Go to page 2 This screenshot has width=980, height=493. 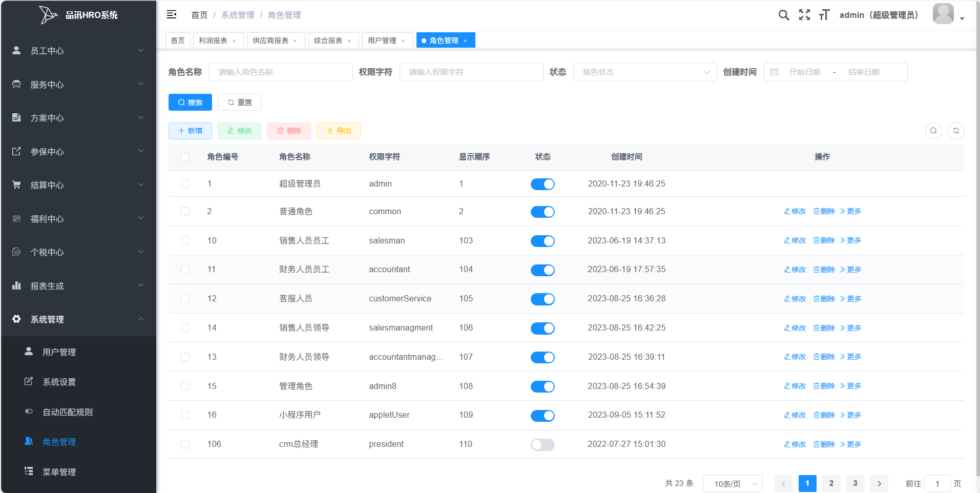(831, 483)
